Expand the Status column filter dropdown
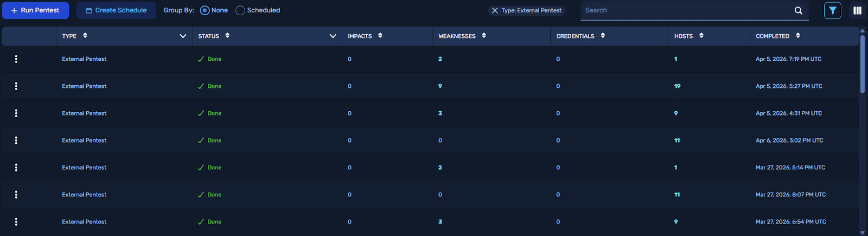 pyautogui.click(x=333, y=36)
